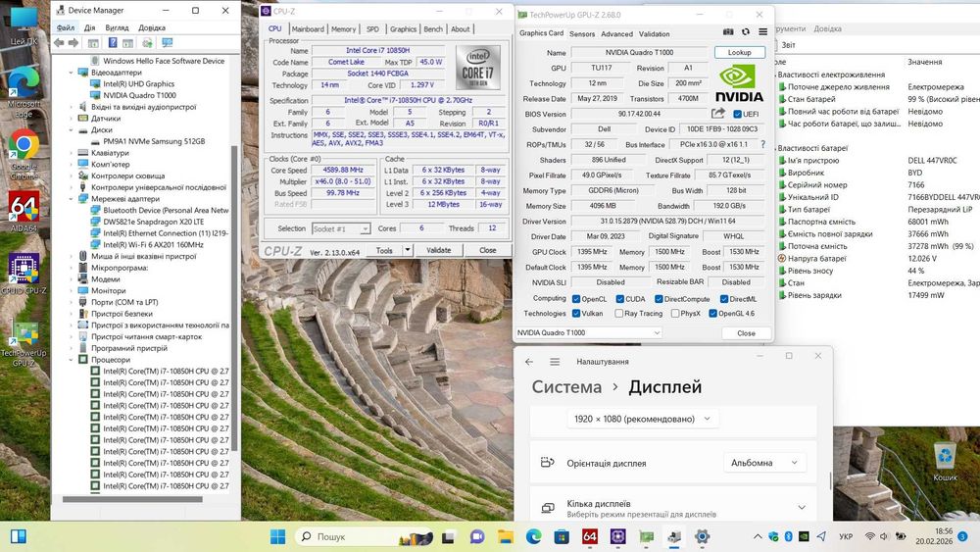Viewport: 980px width, 552px height.
Task: Enable the Ray Tracing checkbox
Action: [x=618, y=313]
